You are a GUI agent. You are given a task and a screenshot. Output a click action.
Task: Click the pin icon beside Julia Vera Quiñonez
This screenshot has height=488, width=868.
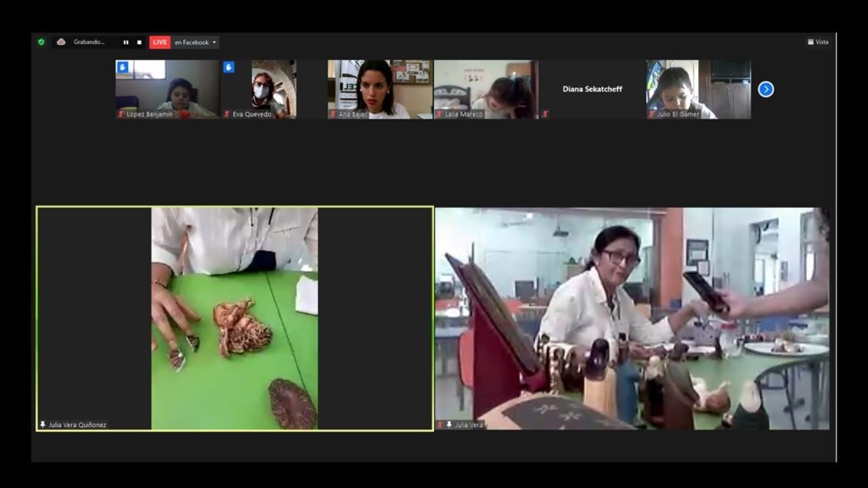42,424
